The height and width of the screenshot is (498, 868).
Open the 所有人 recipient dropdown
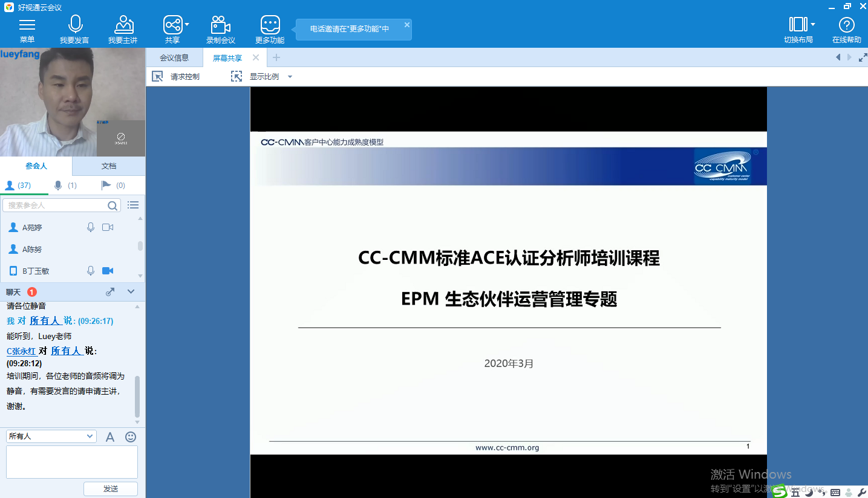coord(51,436)
